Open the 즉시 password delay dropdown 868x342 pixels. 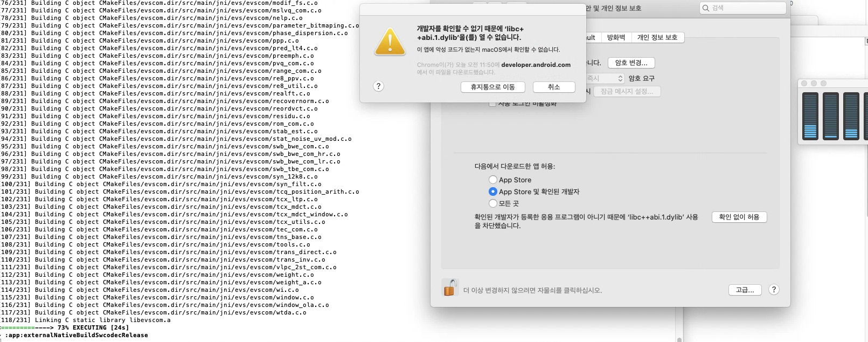(605, 78)
